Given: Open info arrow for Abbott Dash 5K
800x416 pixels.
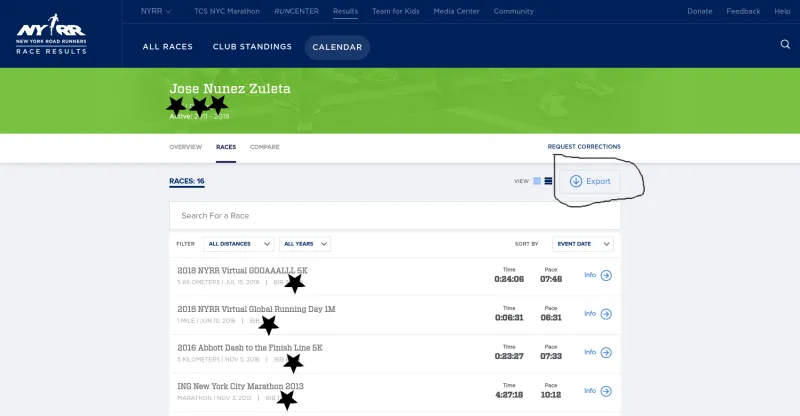Looking at the screenshot, I should pos(606,353).
